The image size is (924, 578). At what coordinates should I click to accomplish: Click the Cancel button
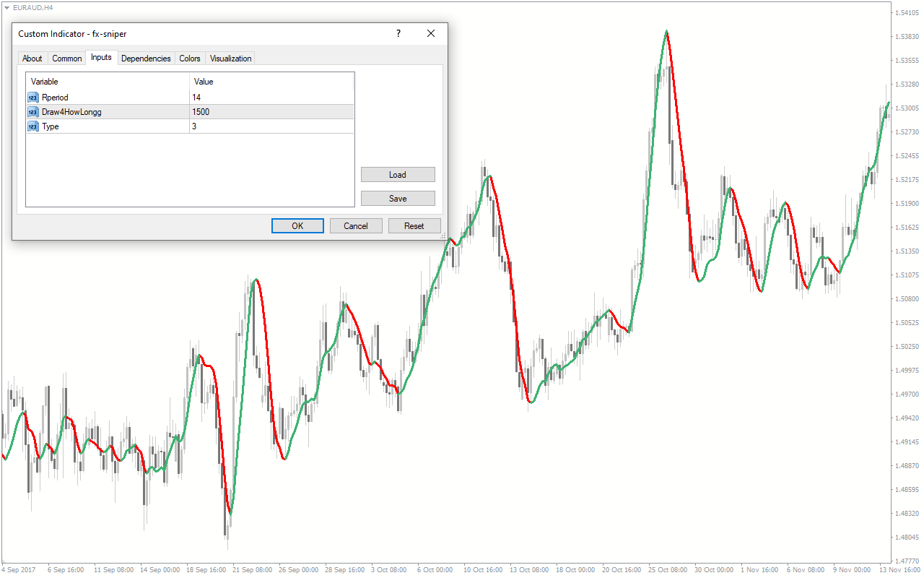coord(356,226)
